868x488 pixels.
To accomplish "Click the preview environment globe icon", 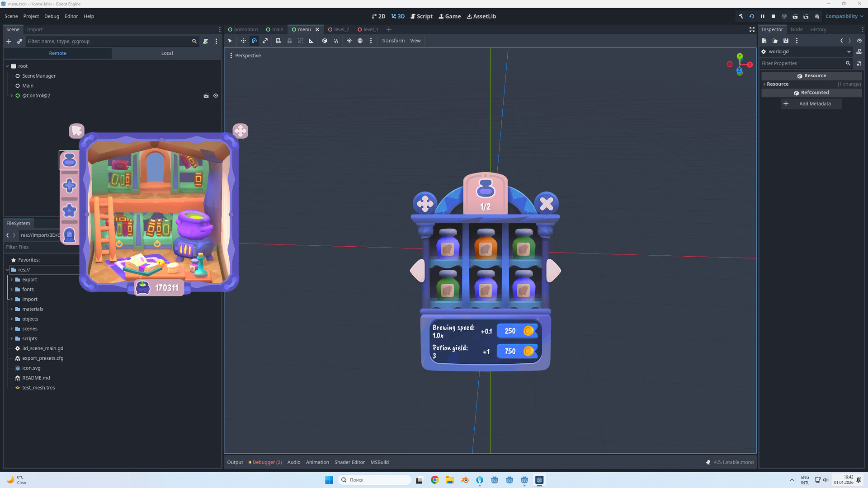I will pyautogui.click(x=360, y=41).
